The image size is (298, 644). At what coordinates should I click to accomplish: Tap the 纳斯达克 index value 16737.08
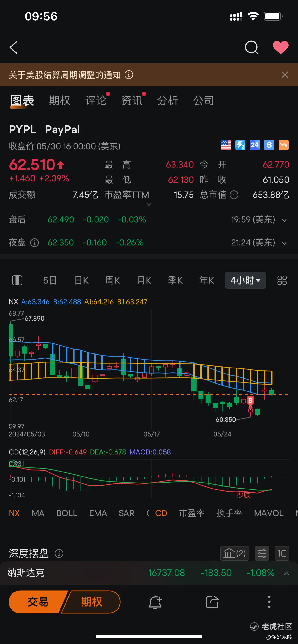tap(167, 573)
